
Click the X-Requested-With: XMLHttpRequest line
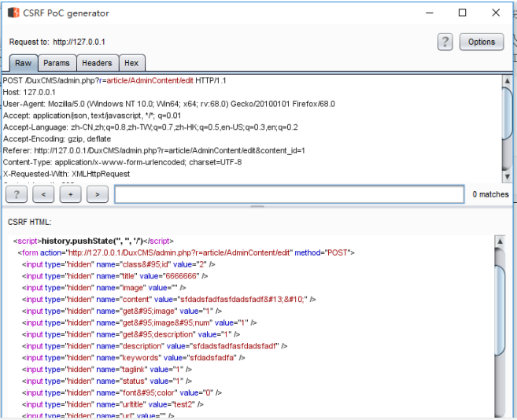click(x=66, y=174)
